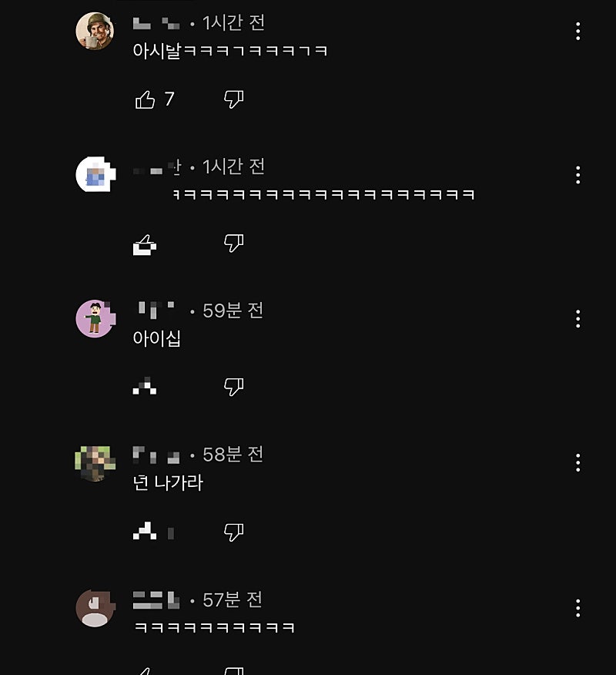Tap soldier avatar on the top comment
616x675 pixels.
coord(95,32)
